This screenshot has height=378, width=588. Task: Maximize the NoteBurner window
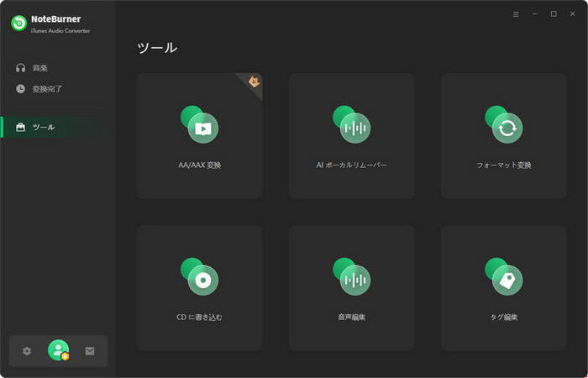[x=554, y=14]
